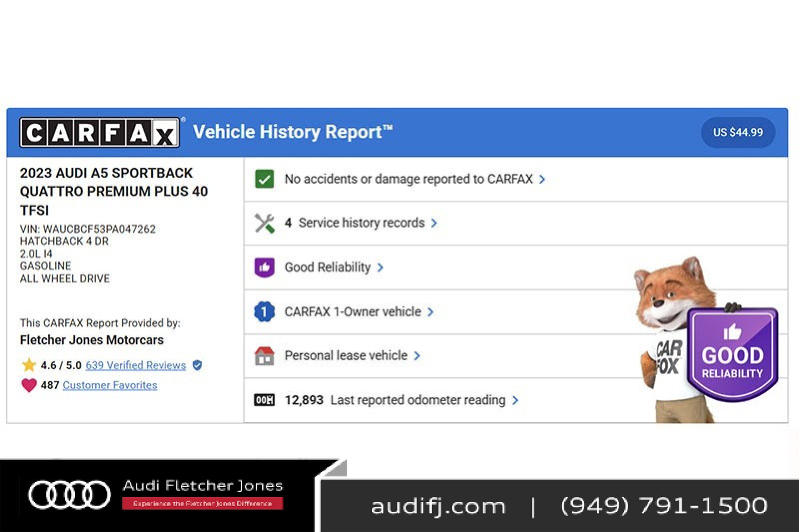Screen dimensions: 799x532
Task: Open the Good Reliability row
Action: pos(328,267)
